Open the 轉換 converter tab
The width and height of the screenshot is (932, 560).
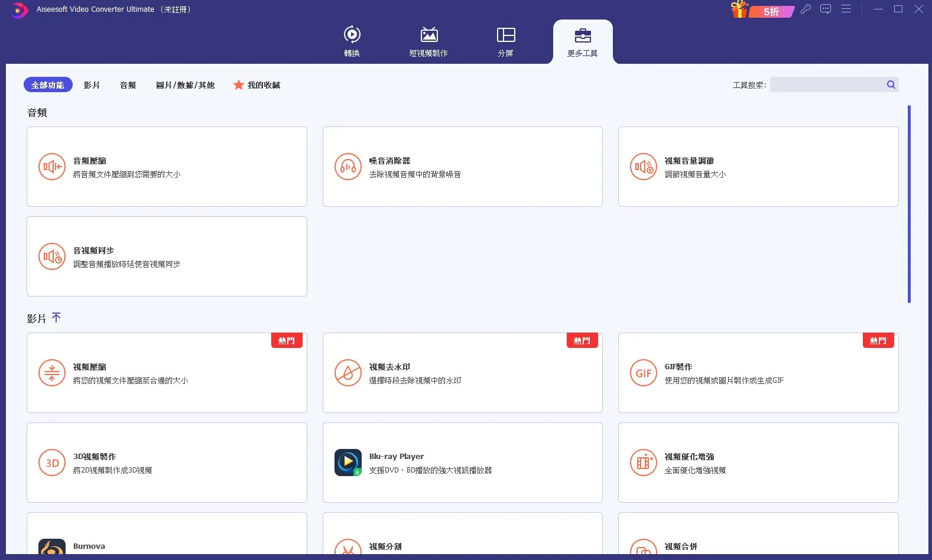[x=352, y=41]
